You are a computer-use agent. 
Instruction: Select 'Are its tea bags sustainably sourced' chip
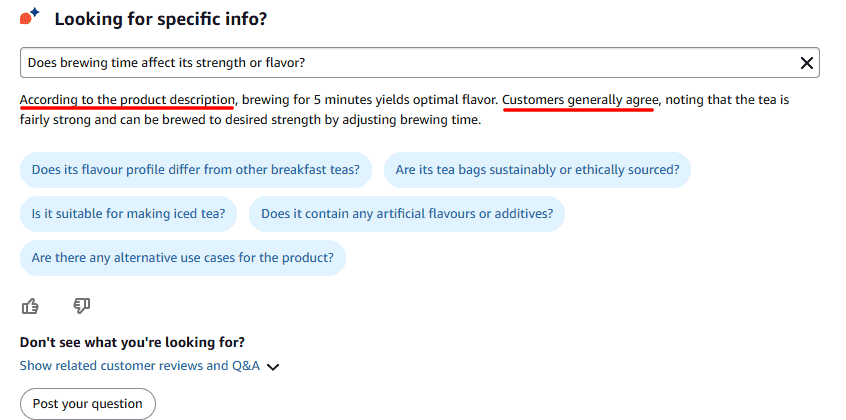537,170
